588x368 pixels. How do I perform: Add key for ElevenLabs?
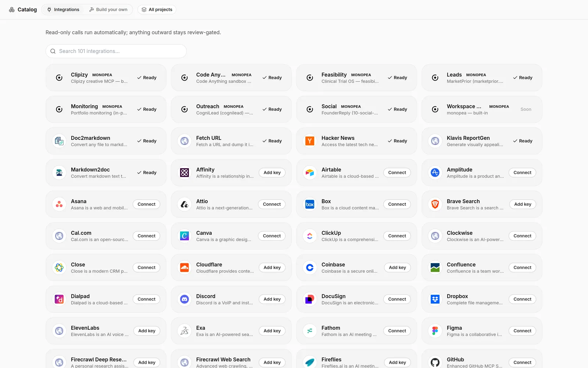tap(147, 331)
